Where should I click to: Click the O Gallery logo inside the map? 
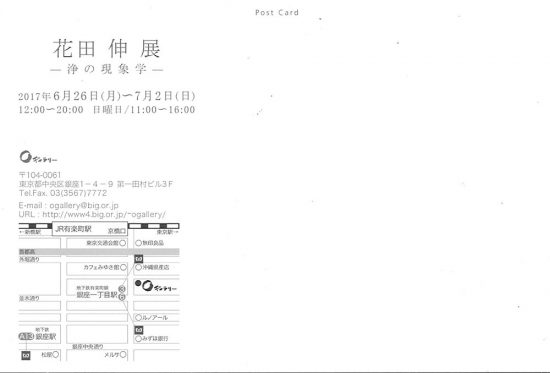[x=160, y=286]
